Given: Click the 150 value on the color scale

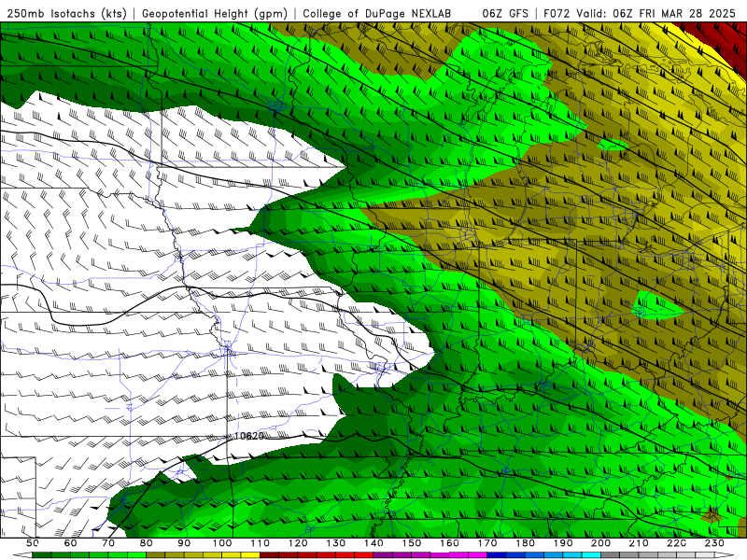Looking at the screenshot, I should coord(412,543).
